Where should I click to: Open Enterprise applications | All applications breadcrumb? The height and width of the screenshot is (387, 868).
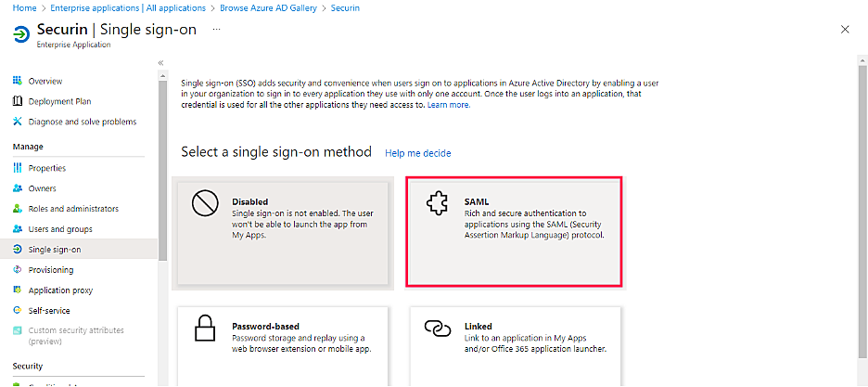pos(128,8)
